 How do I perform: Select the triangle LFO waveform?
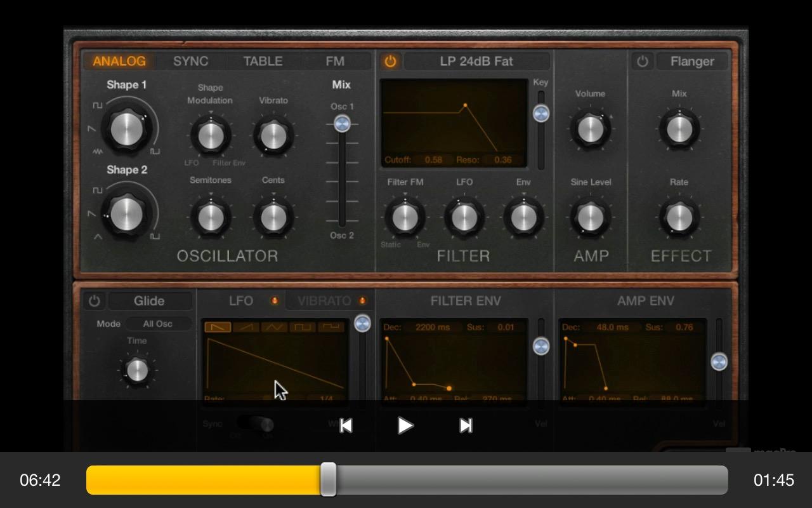[x=275, y=327]
